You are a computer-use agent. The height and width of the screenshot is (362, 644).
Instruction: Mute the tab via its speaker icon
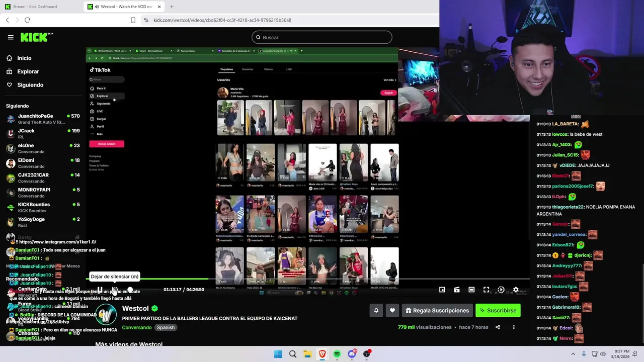coord(97,7)
